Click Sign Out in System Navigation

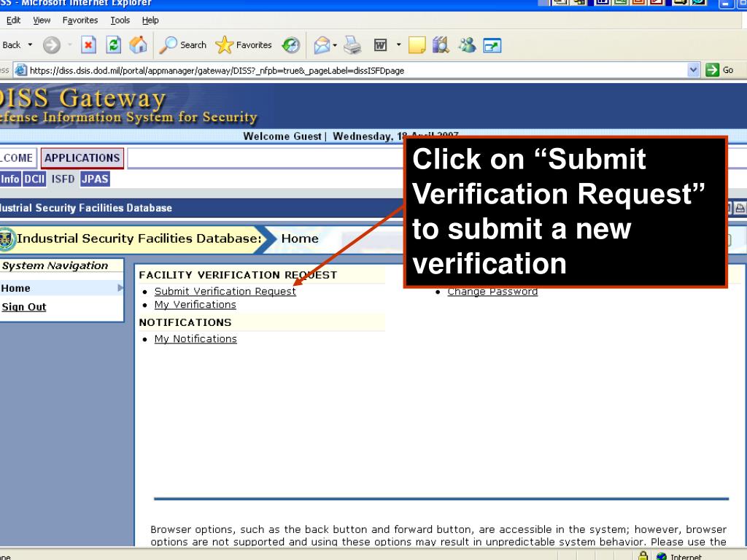(24, 307)
